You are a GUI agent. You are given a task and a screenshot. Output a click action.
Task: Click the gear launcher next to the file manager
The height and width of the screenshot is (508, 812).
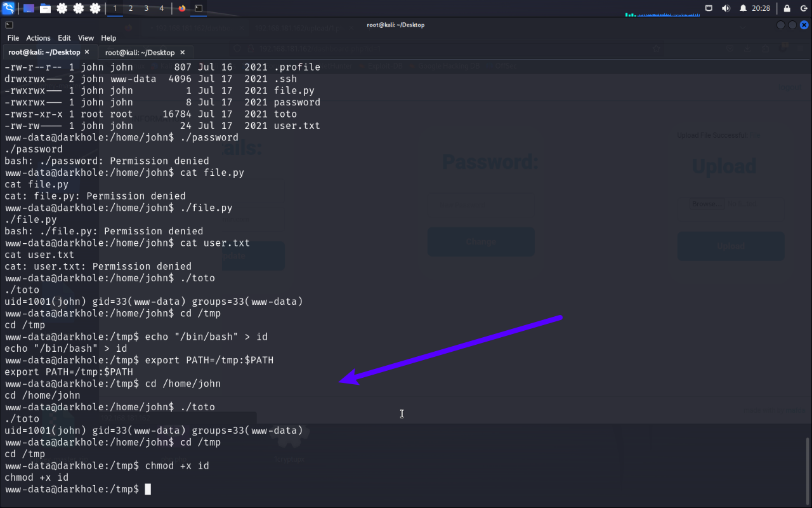(x=62, y=8)
